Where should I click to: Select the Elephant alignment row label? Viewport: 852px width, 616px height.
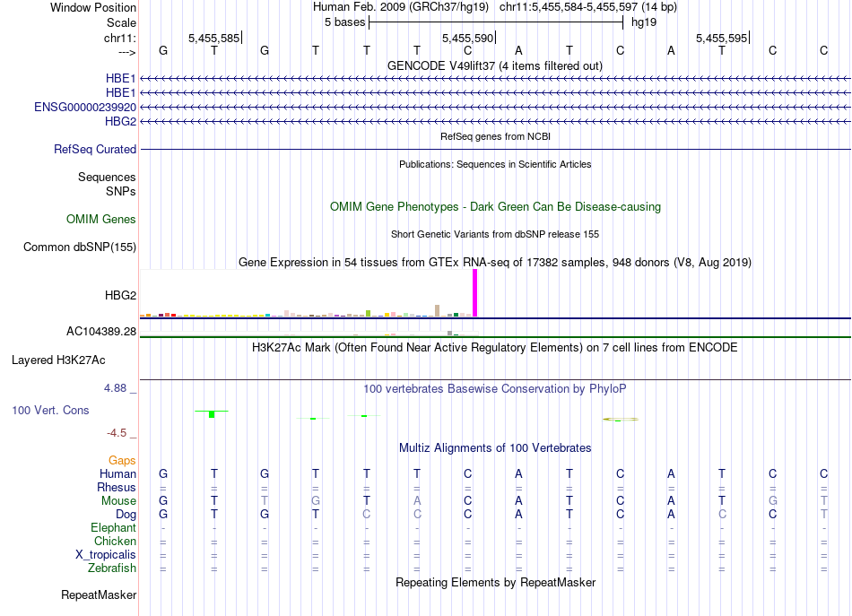114,527
